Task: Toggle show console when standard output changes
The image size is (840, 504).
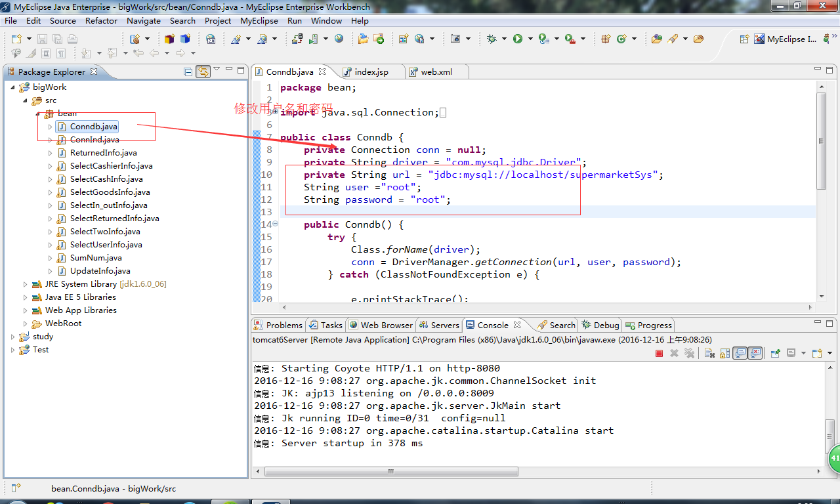Action: tap(740, 353)
